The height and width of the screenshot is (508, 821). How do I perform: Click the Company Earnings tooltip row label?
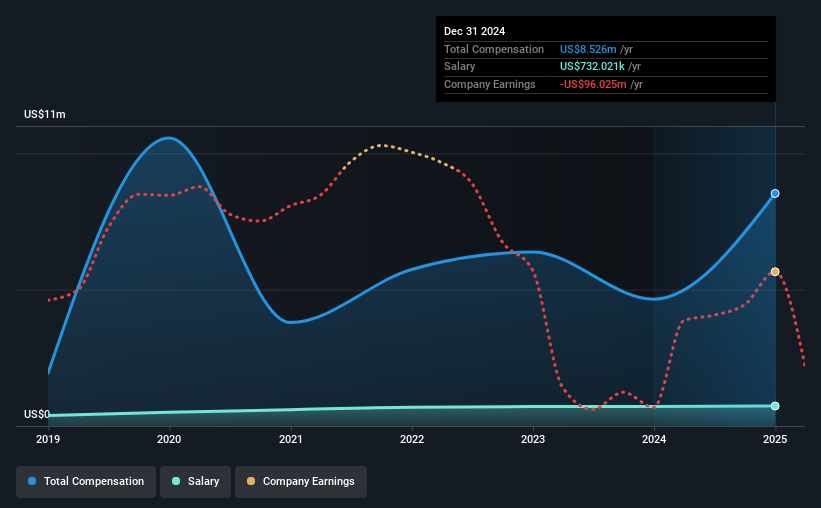(490, 84)
